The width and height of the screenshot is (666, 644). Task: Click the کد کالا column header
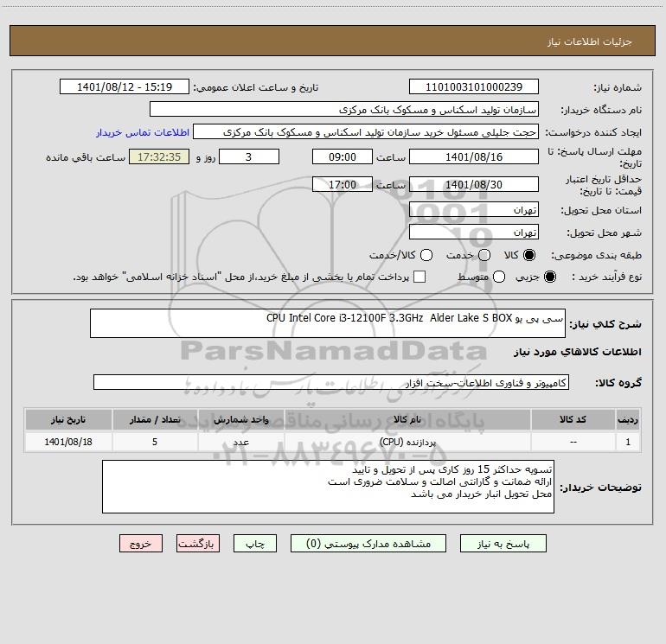coord(573,419)
